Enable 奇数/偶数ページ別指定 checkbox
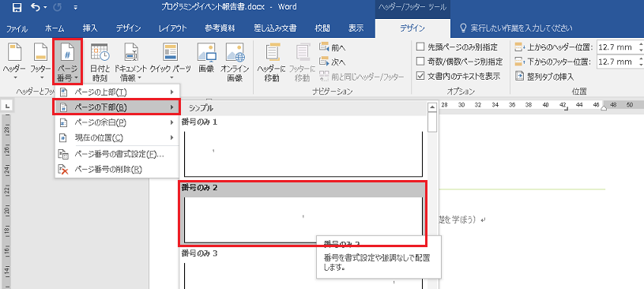 (420, 62)
